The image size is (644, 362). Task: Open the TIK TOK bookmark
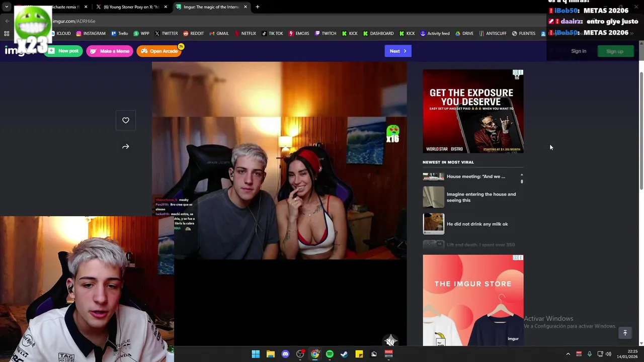272,34
